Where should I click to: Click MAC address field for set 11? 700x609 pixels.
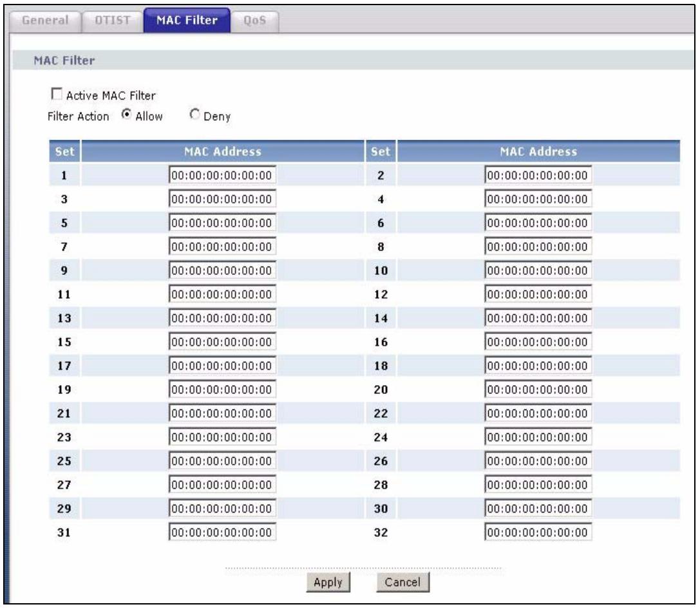(222, 294)
